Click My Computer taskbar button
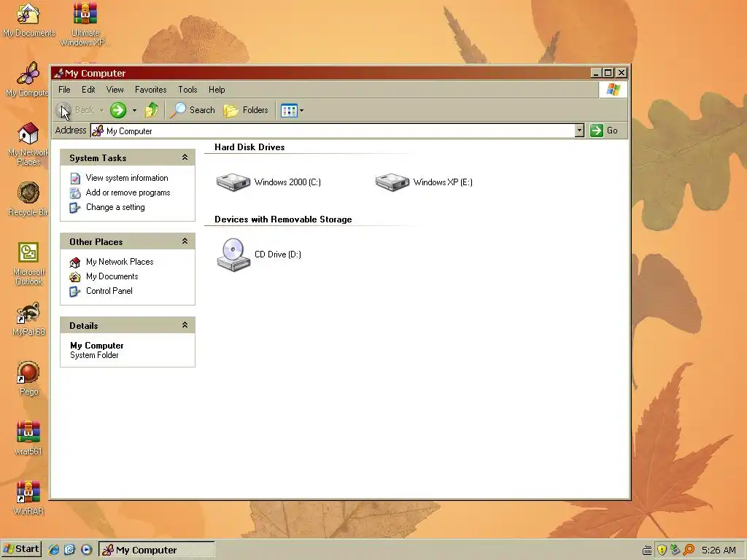Image resolution: width=747 pixels, height=560 pixels. [157, 550]
